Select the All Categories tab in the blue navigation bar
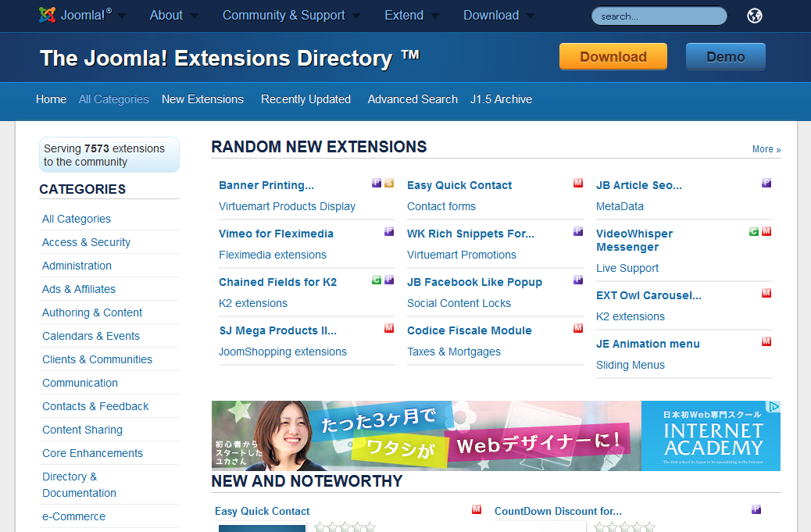Screen dimensions: 811x532 click(x=114, y=99)
